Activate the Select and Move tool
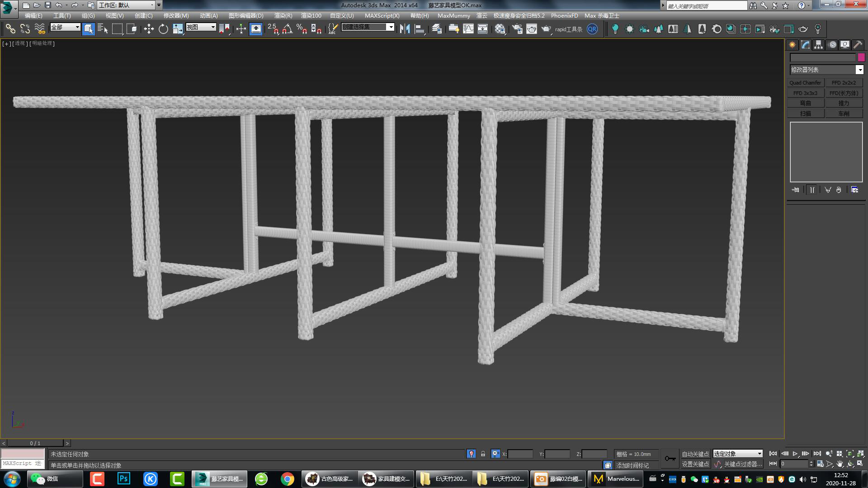The image size is (868, 488). [x=149, y=29]
